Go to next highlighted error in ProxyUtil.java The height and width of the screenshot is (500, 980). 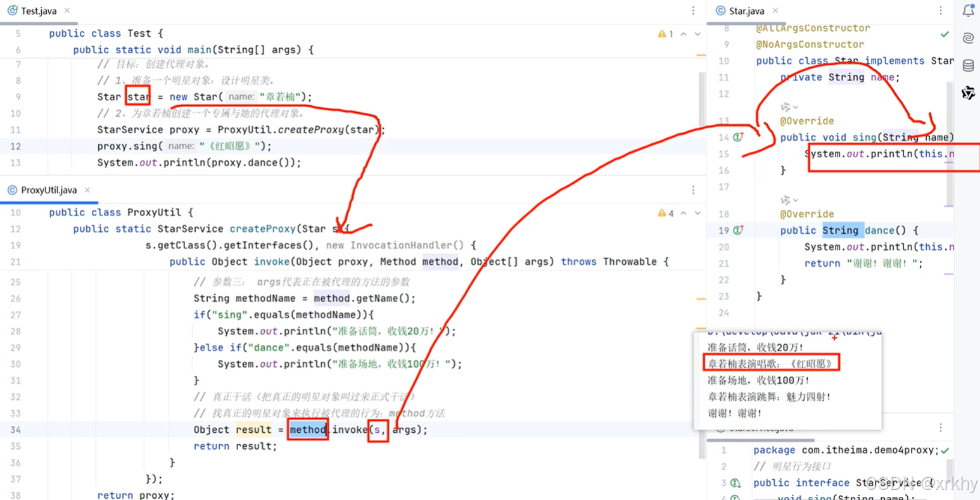click(697, 213)
